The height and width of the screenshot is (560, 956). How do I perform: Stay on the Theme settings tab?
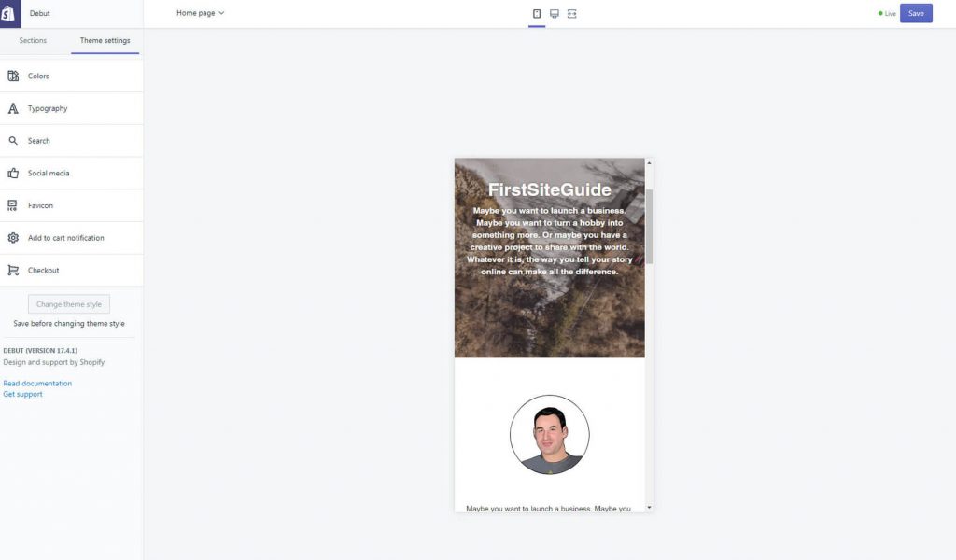coord(105,40)
